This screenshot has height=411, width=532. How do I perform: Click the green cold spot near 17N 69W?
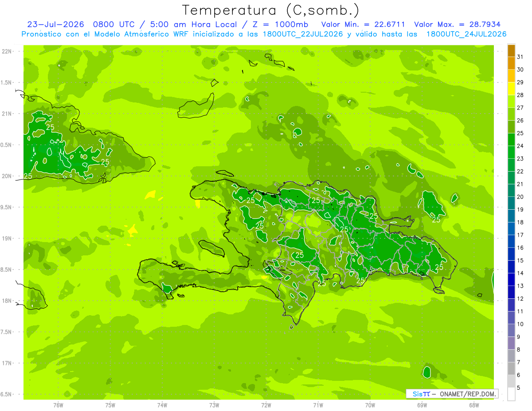point(427,371)
